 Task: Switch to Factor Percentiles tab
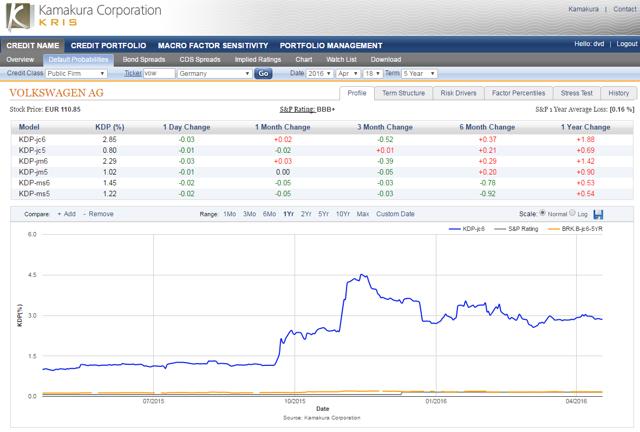click(518, 93)
